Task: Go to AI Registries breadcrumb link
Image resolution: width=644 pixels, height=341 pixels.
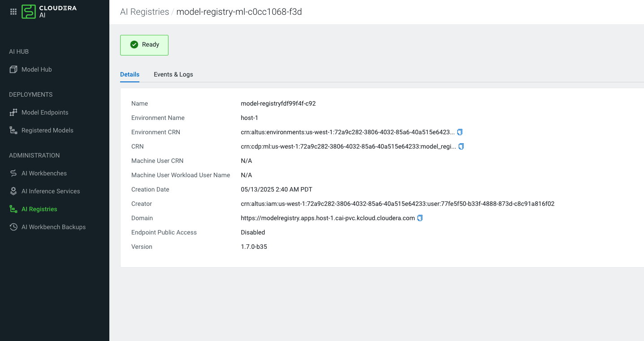Action: [144, 12]
